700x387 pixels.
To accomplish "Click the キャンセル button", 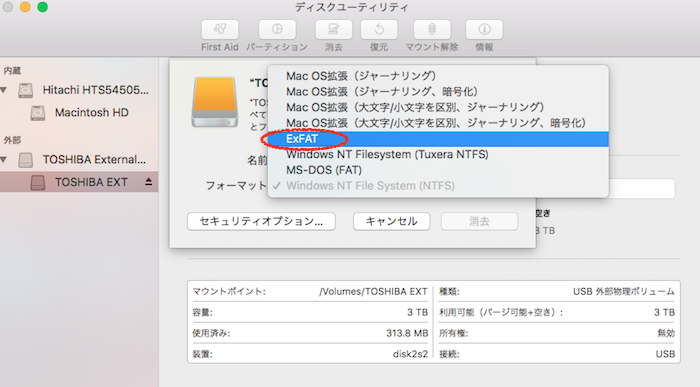I will (392, 221).
